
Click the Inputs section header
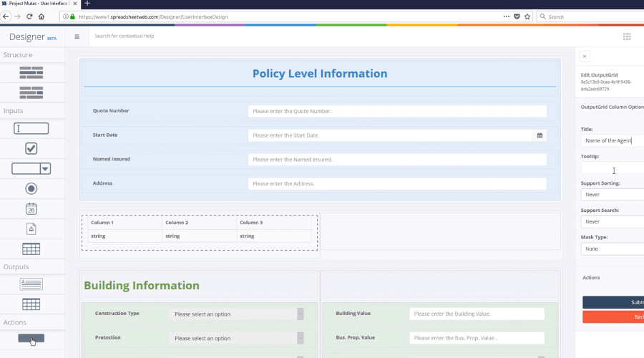(13, 110)
